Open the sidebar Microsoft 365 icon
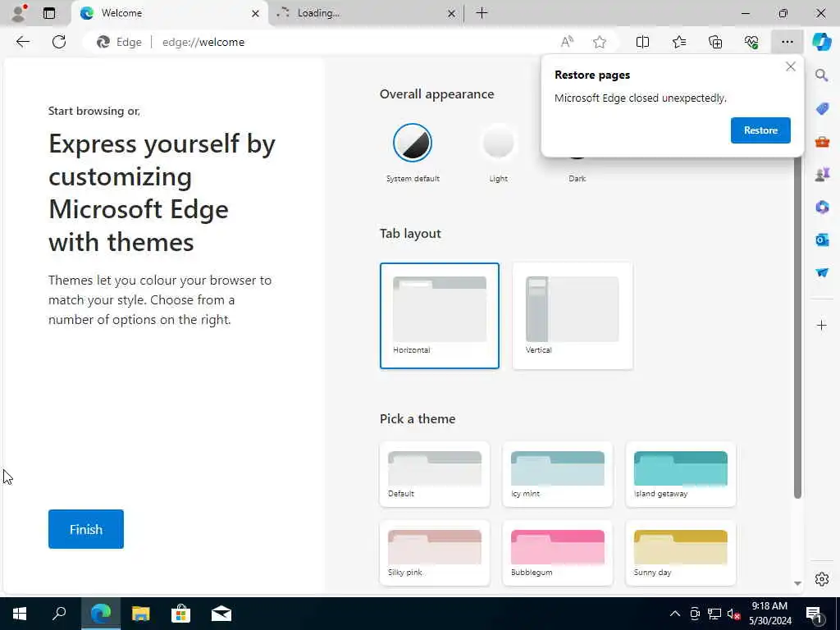This screenshot has width=840, height=630. tap(822, 207)
